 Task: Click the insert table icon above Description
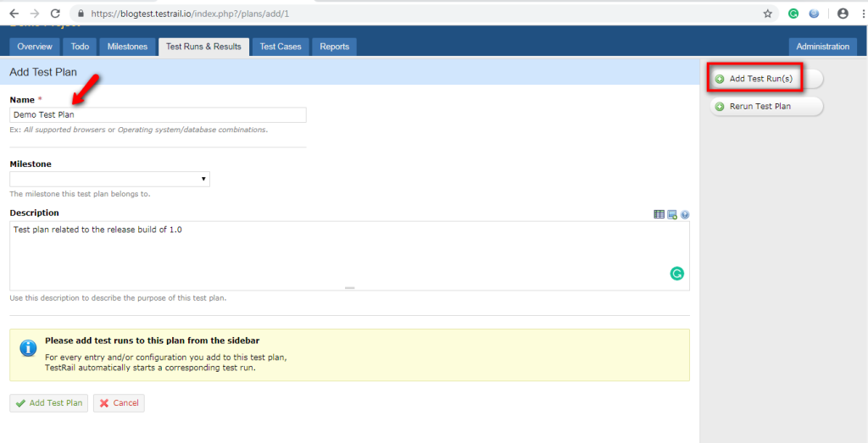click(659, 214)
